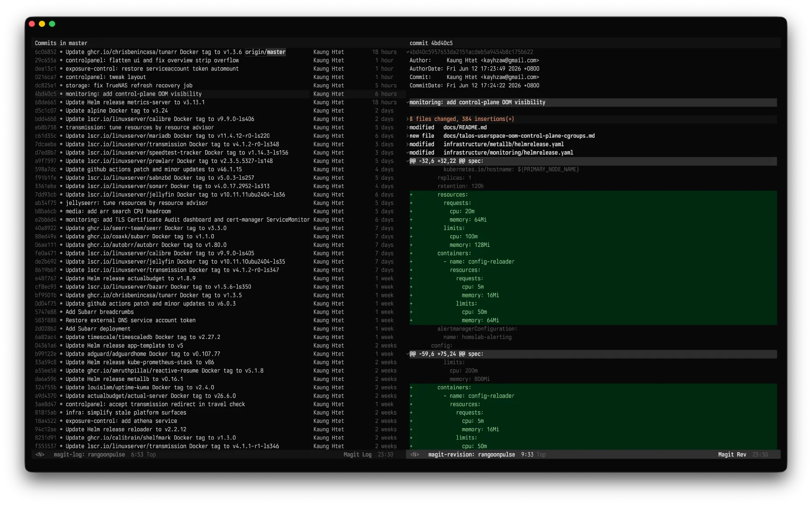The width and height of the screenshot is (812, 505).
Task: Click 'kubernetes.io/hostname' context line
Action: pos(511,170)
